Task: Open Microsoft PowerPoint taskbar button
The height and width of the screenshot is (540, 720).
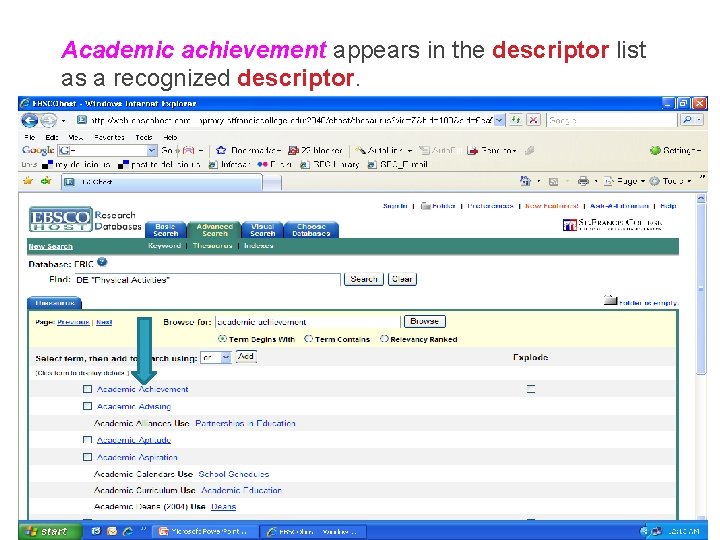Action: click(x=205, y=531)
